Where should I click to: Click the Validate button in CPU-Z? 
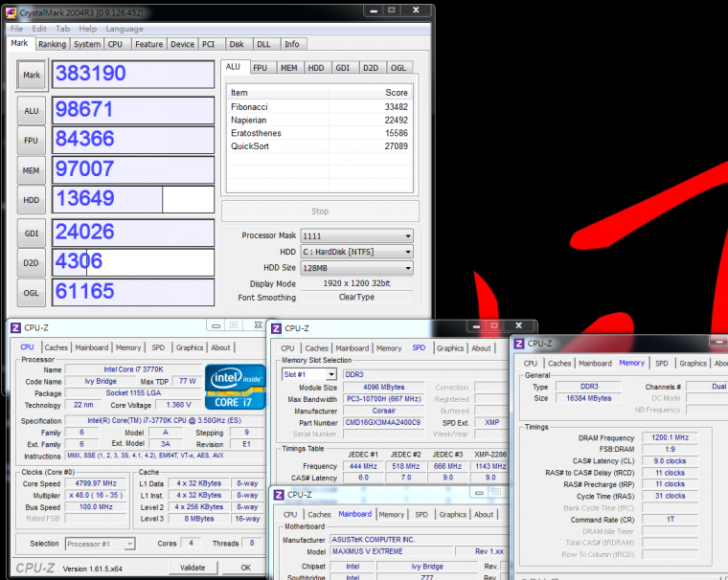tap(193, 568)
